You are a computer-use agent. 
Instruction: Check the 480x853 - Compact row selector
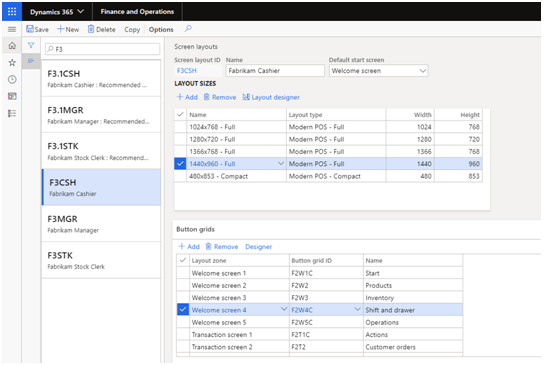point(180,176)
